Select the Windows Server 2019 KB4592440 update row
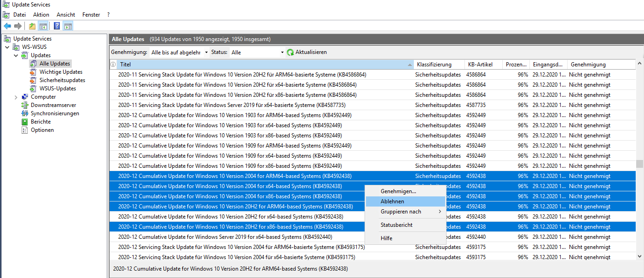 [x=372, y=237]
